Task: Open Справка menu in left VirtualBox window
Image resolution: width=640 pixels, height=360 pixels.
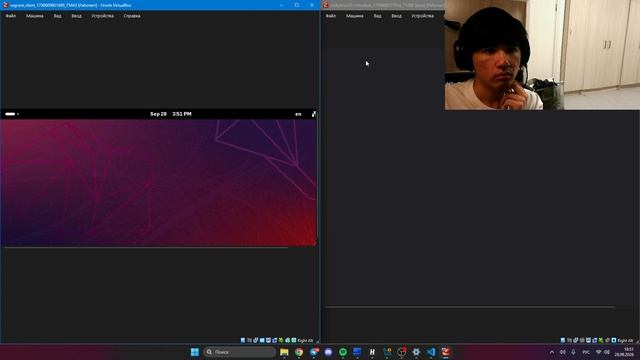Action: (x=132, y=16)
